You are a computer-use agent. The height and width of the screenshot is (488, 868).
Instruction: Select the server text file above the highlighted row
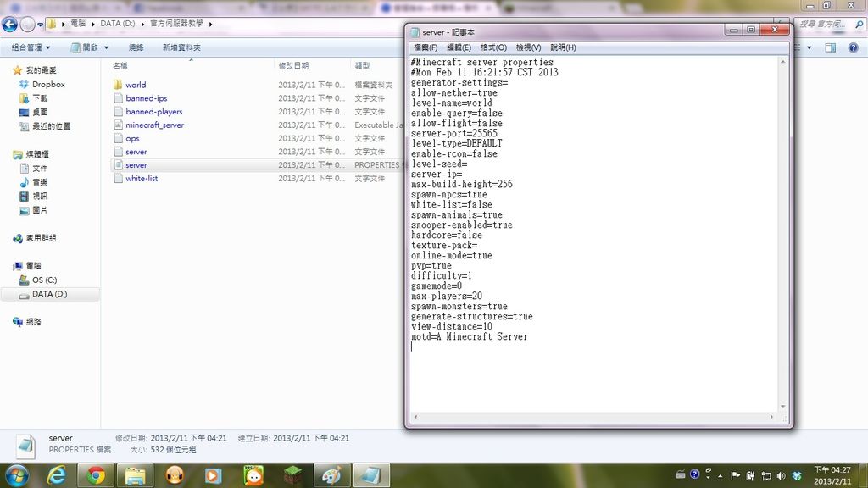136,152
